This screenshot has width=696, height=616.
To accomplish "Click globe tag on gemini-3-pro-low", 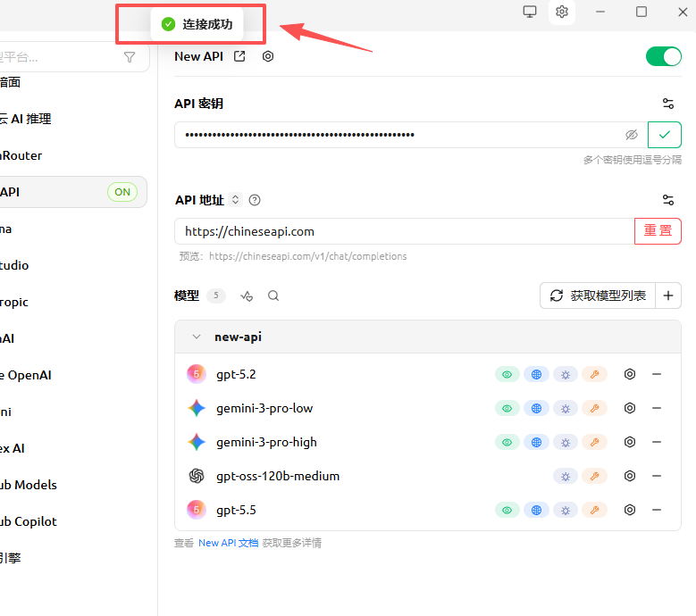I will (536, 409).
